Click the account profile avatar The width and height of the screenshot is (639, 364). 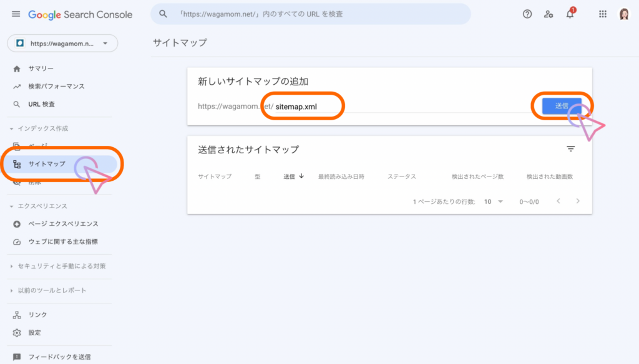pos(624,14)
